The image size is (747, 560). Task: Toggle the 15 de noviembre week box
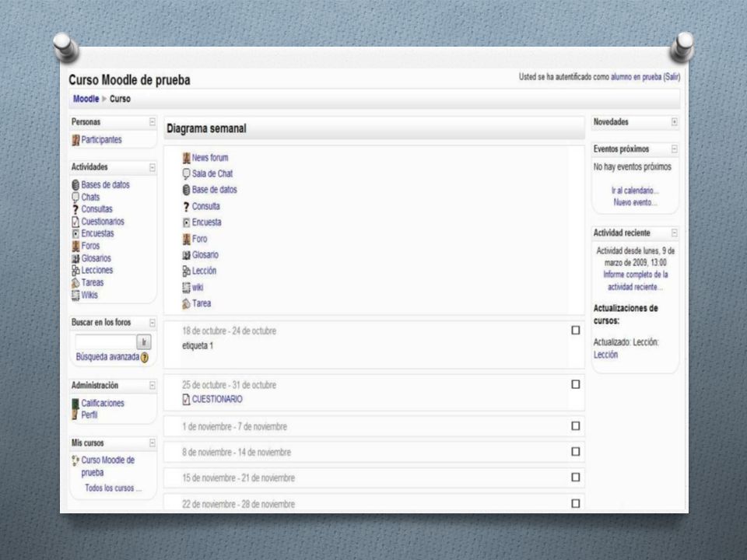tap(576, 477)
